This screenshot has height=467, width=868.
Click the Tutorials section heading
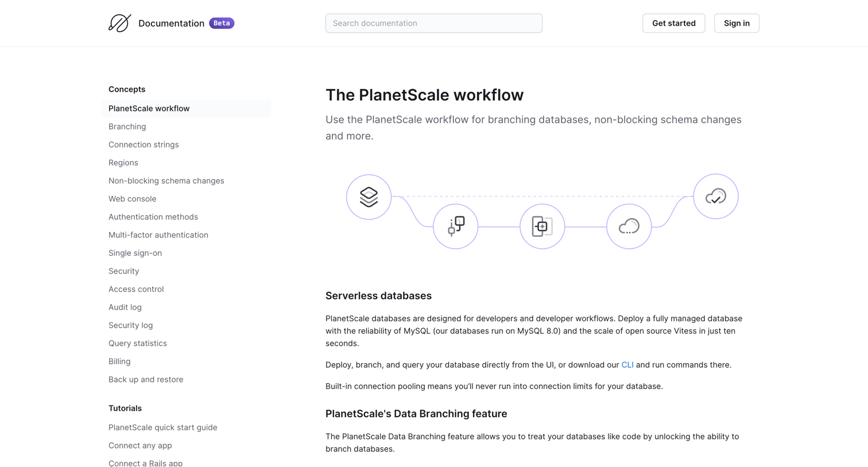click(x=125, y=408)
